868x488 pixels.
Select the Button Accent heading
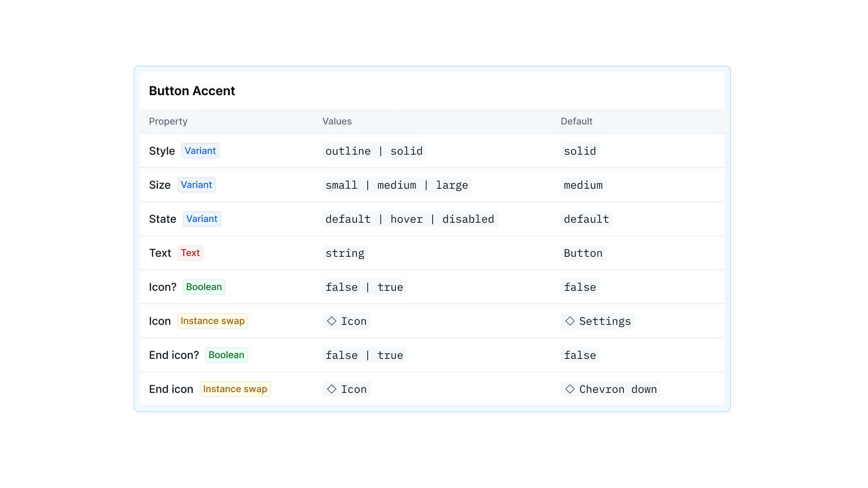[192, 91]
